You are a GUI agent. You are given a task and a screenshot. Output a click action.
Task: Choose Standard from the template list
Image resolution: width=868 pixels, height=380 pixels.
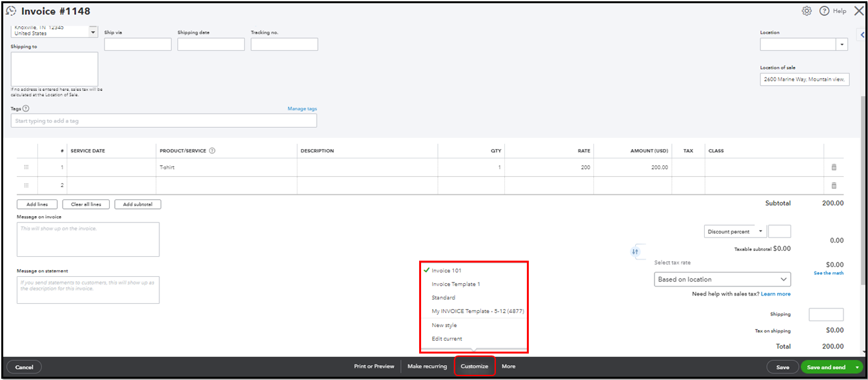pos(444,297)
